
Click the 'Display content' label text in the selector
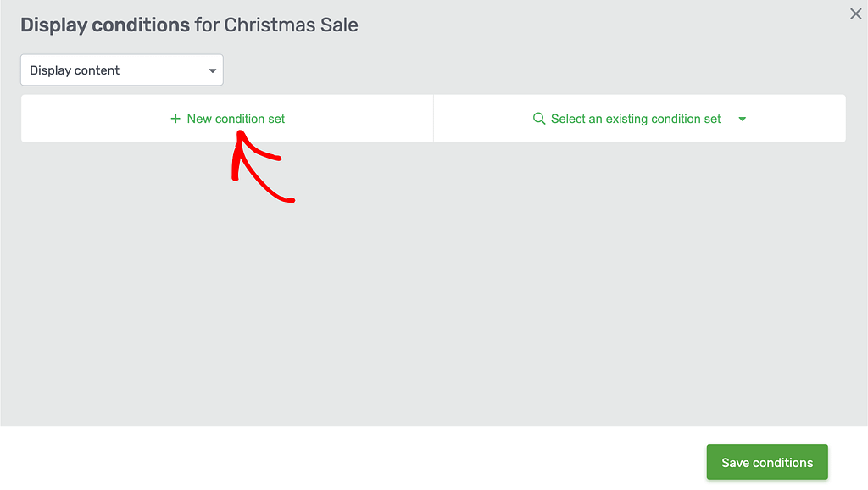(x=75, y=70)
